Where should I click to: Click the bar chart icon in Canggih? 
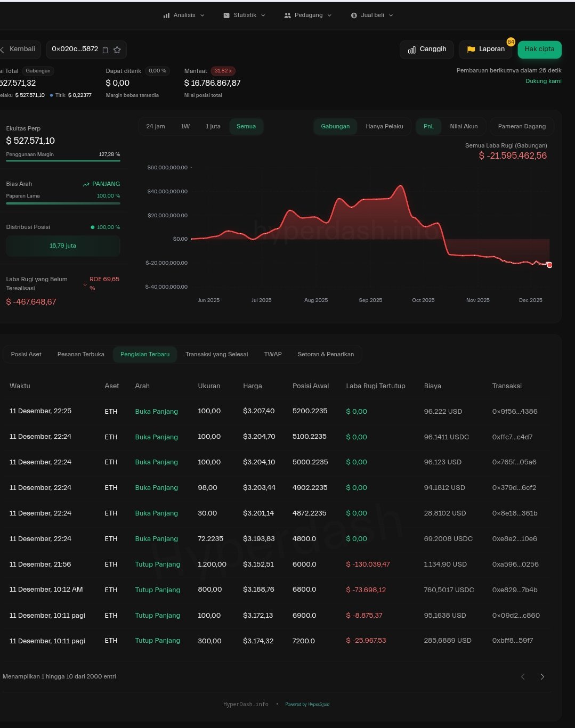pyautogui.click(x=411, y=50)
